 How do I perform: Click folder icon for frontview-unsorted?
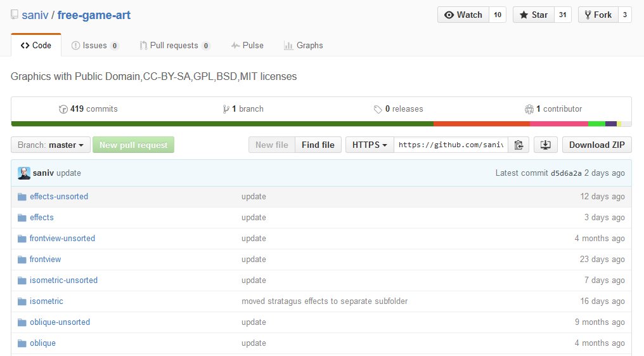(x=22, y=239)
